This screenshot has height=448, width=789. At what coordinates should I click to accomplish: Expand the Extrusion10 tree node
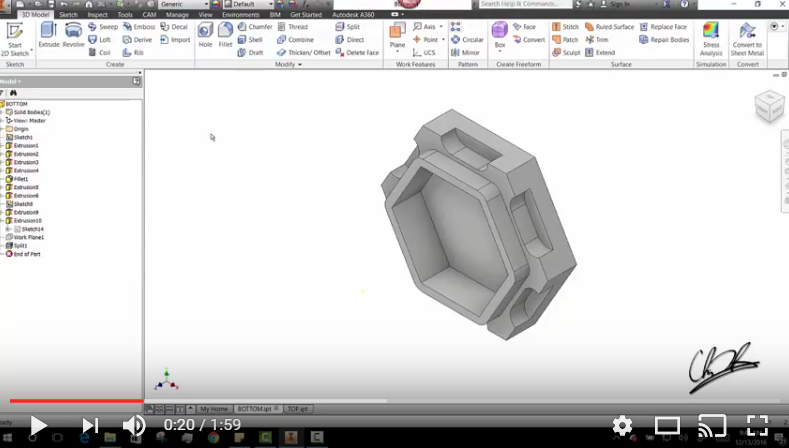point(2,220)
